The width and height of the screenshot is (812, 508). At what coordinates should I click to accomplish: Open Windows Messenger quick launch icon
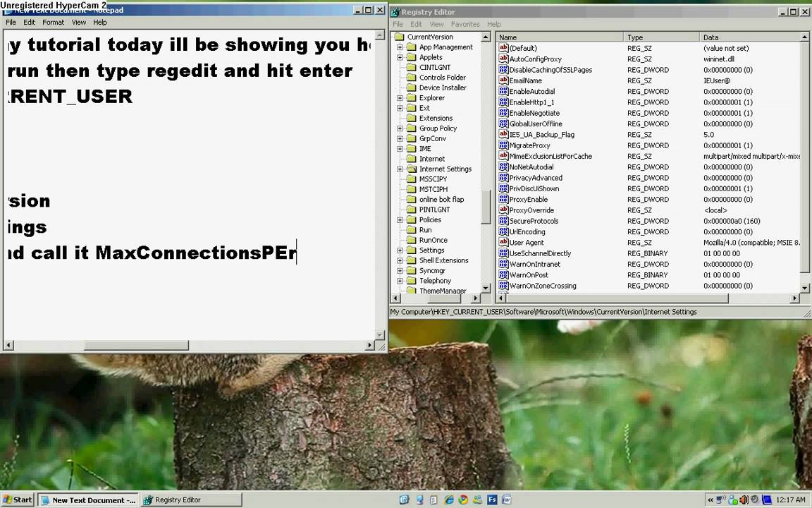pyautogui.click(x=477, y=500)
